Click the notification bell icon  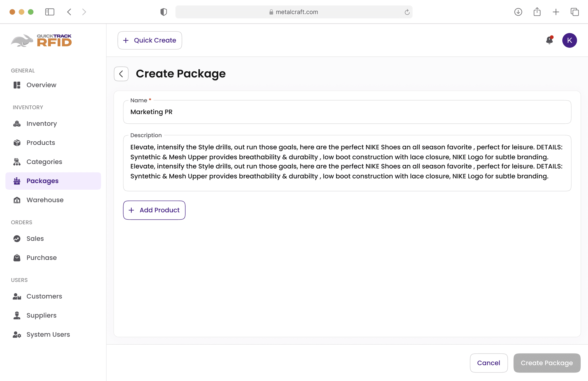549,40
